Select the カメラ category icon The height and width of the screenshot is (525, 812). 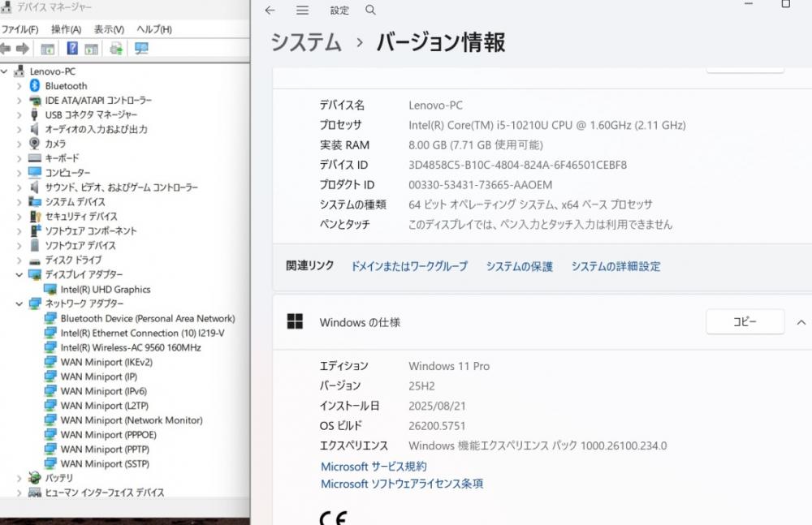[x=35, y=144]
